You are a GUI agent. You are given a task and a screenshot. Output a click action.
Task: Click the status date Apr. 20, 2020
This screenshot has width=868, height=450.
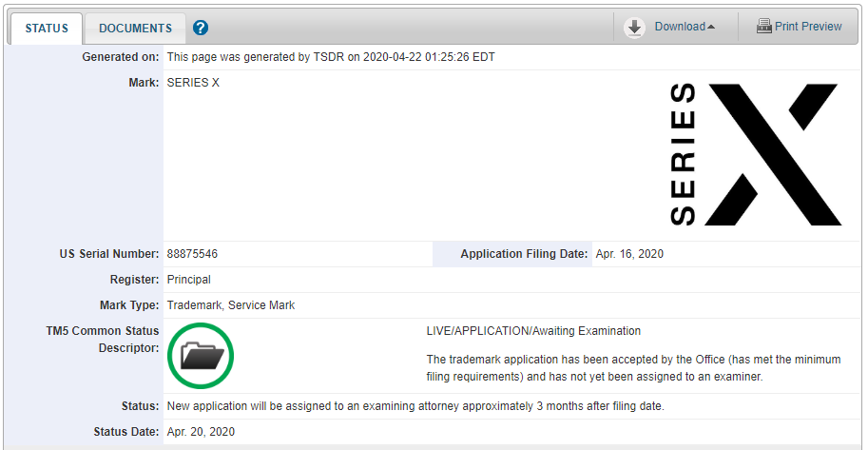(x=201, y=432)
